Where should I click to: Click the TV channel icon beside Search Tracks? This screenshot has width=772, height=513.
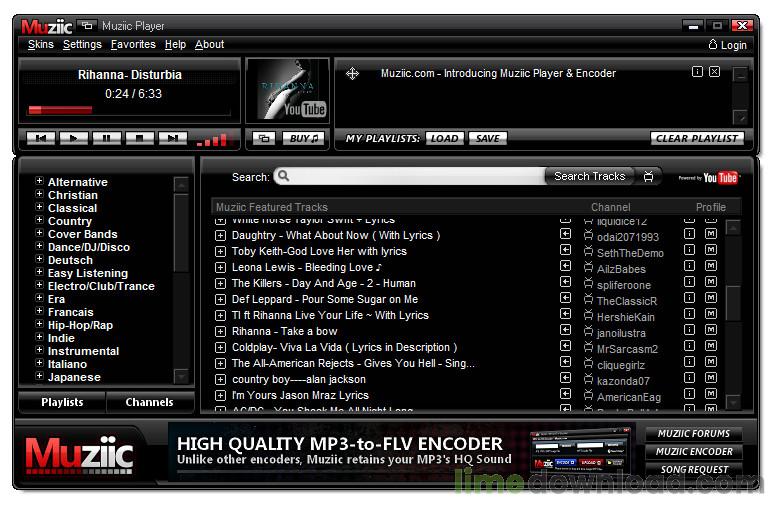649,177
